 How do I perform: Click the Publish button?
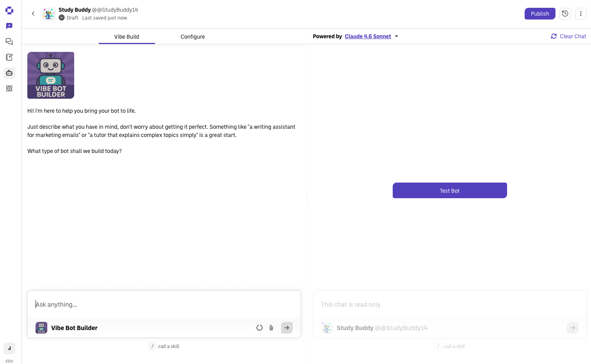coord(540,14)
